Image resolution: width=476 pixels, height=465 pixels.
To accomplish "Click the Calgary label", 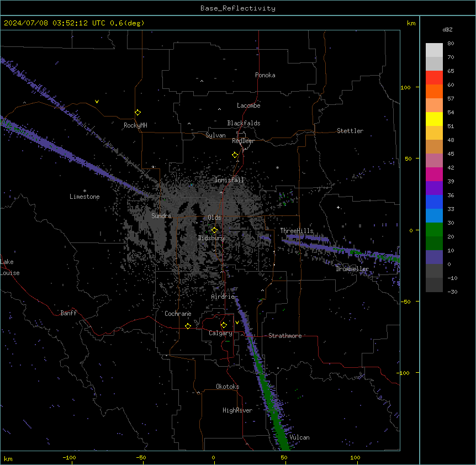I will [x=220, y=333].
